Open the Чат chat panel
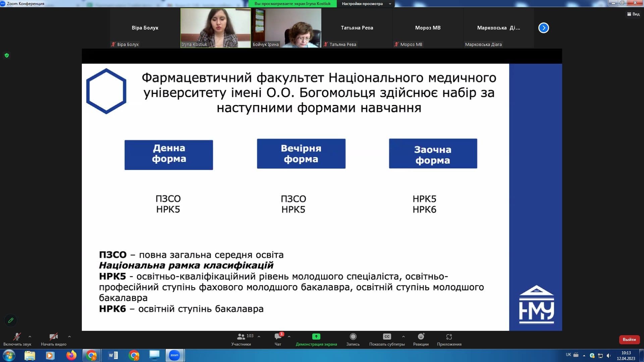Image resolution: width=644 pixels, height=362 pixels. point(278,340)
